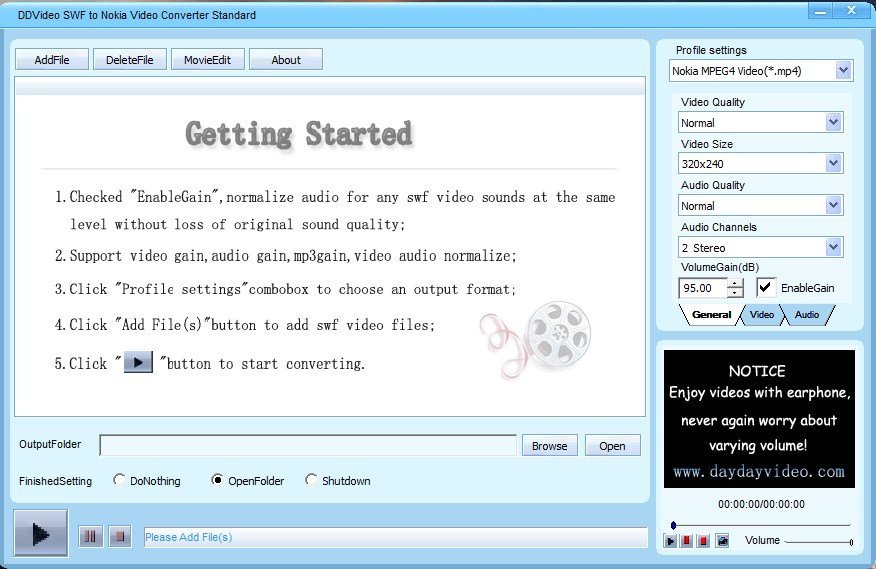
Task: Switch to the Video tab
Action: [761, 315]
